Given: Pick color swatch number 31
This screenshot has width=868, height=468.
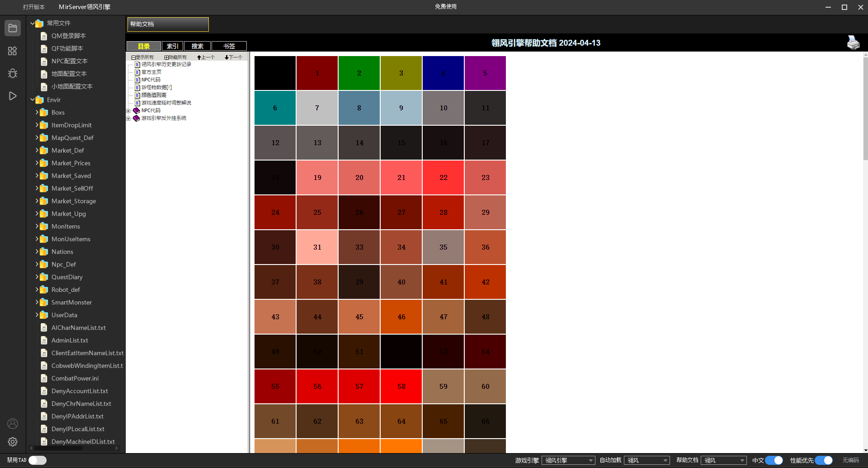Looking at the screenshot, I should click(x=317, y=247).
